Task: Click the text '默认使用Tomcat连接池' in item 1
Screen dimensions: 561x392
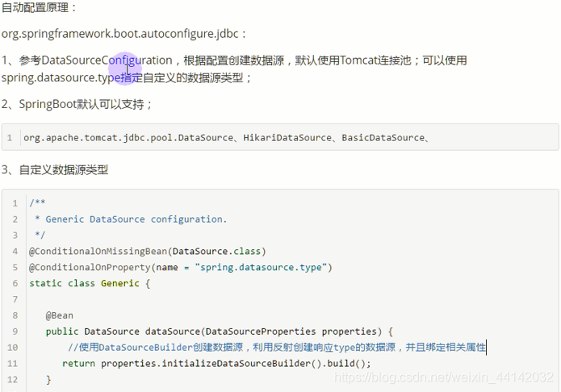Action: tap(353, 60)
